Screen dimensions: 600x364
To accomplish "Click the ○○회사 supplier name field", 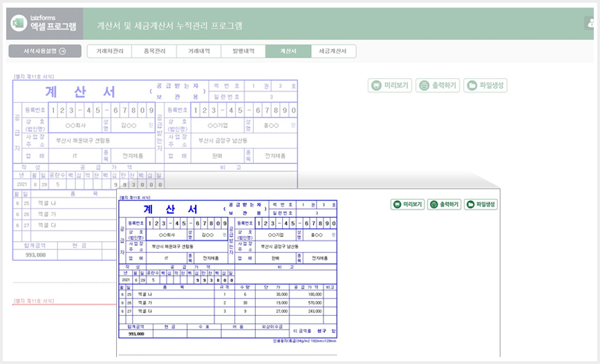I will (x=167, y=235).
